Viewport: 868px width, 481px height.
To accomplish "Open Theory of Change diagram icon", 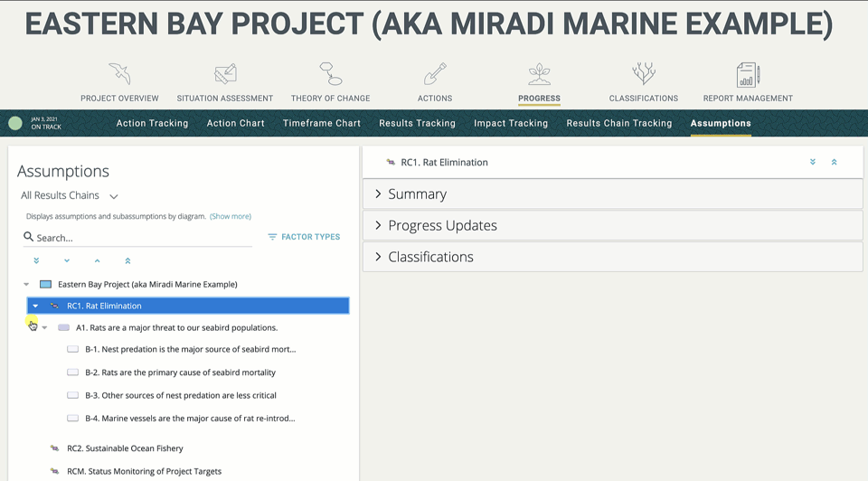I will click(x=331, y=73).
